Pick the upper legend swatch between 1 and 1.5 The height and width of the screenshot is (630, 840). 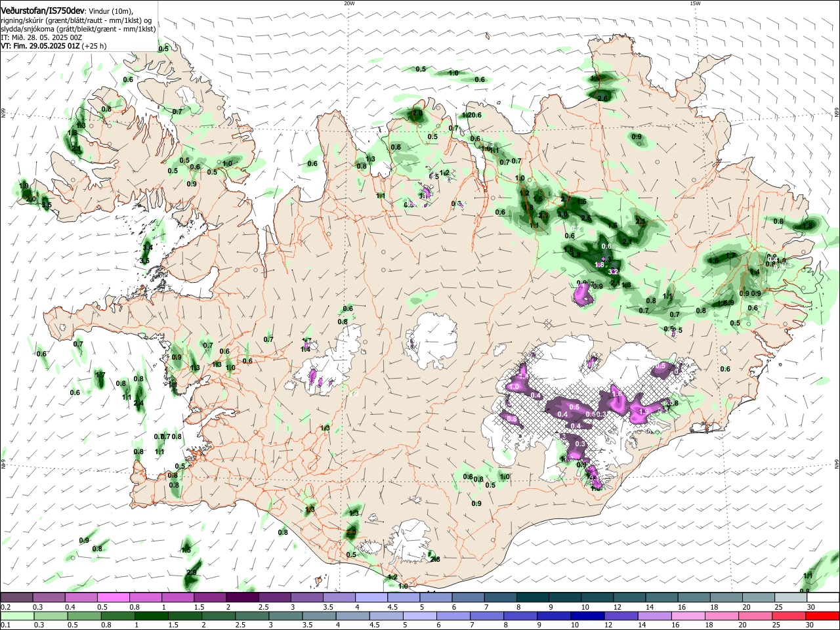tap(177, 597)
